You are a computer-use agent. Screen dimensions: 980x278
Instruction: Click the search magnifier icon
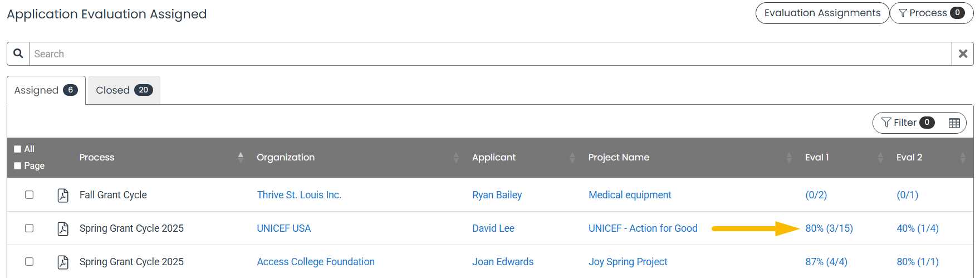click(18, 53)
